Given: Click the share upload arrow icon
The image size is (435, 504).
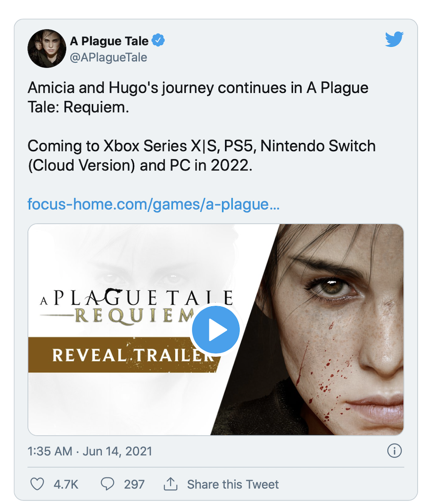Looking at the screenshot, I should 171,484.
